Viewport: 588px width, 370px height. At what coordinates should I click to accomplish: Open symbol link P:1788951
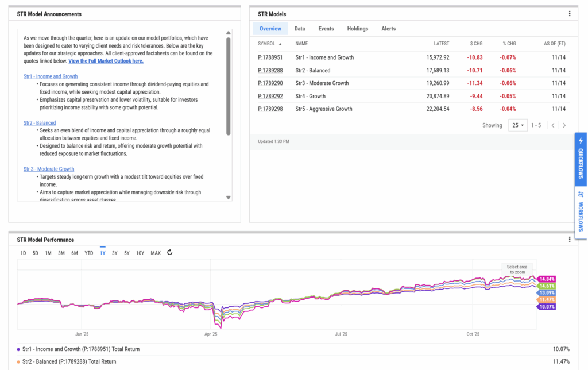(270, 57)
